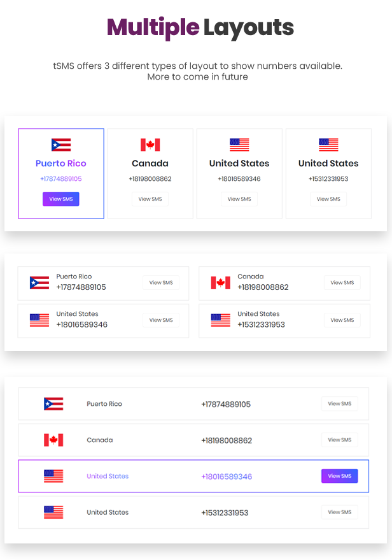
Task: Click Canada flag in the list layout
Action: click(x=53, y=440)
